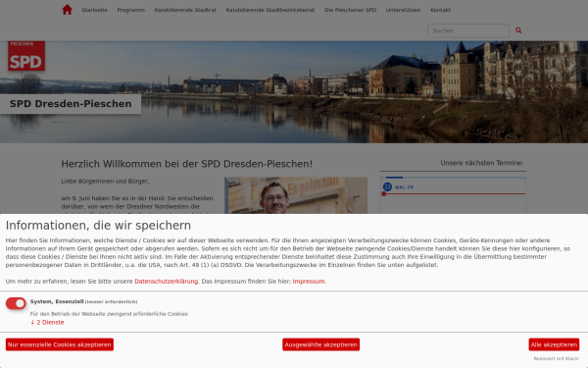Click the MAI, FR date entry
Viewport: 588px width, 368px height.
tap(404, 187)
